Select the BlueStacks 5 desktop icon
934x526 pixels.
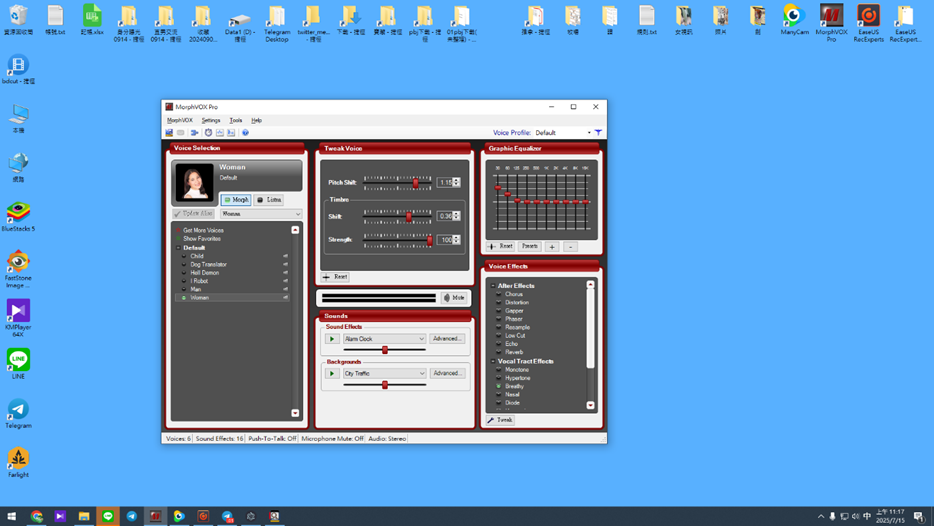18,217
